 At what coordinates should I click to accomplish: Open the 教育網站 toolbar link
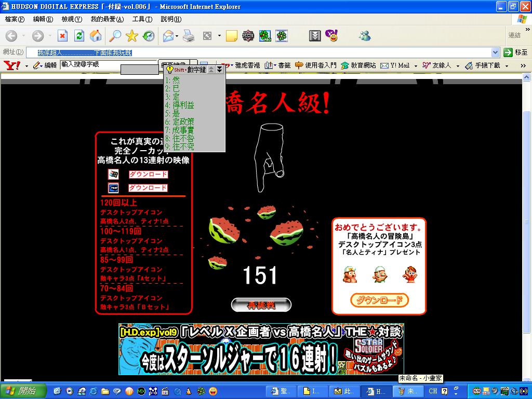(x=358, y=65)
